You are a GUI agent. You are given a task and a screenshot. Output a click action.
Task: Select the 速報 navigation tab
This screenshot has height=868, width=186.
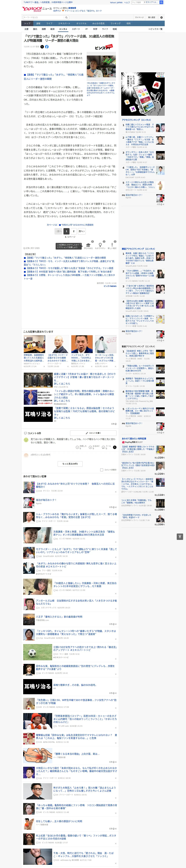pos(38,24)
